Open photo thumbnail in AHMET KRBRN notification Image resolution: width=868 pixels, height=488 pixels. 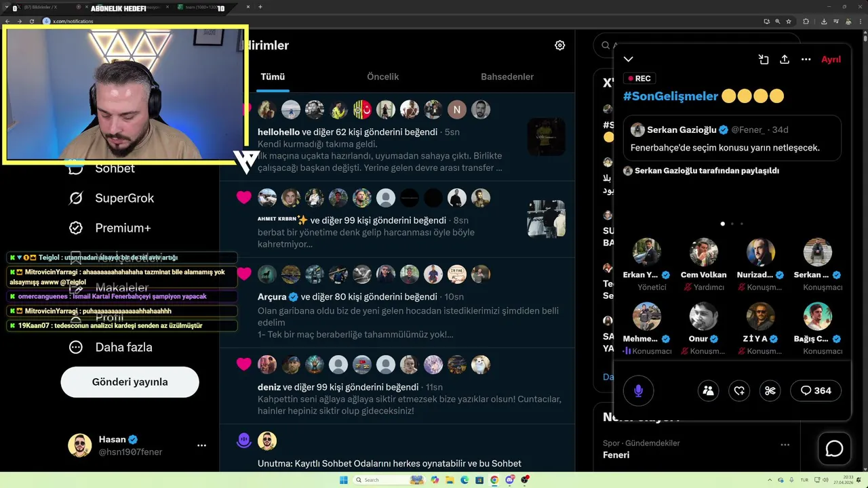[546, 219]
